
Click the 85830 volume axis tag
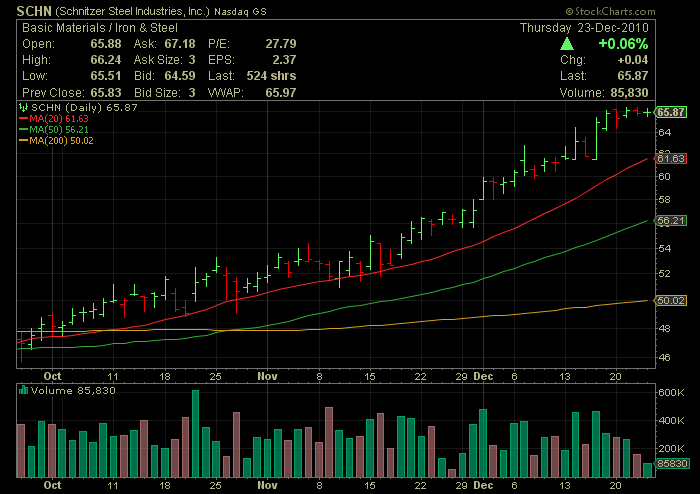coord(672,463)
